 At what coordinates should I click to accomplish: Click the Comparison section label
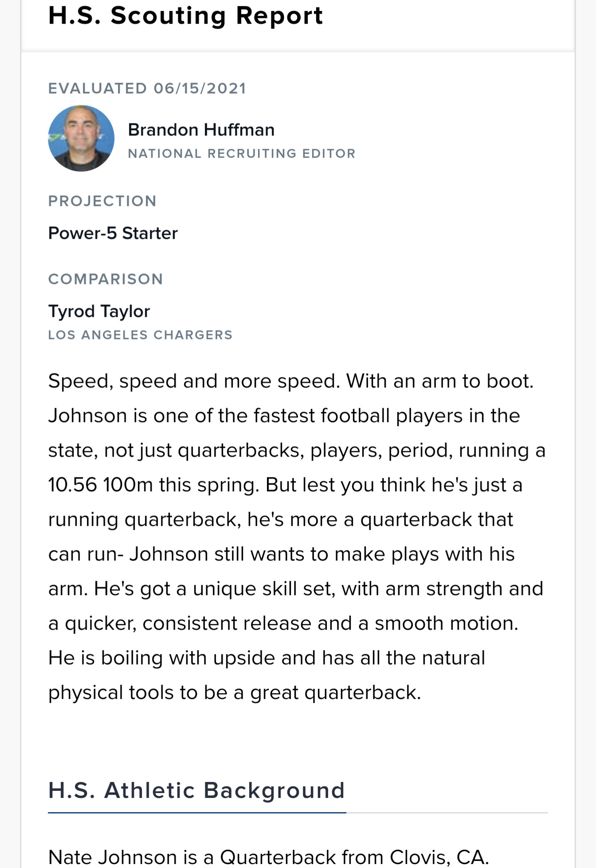coord(106,279)
